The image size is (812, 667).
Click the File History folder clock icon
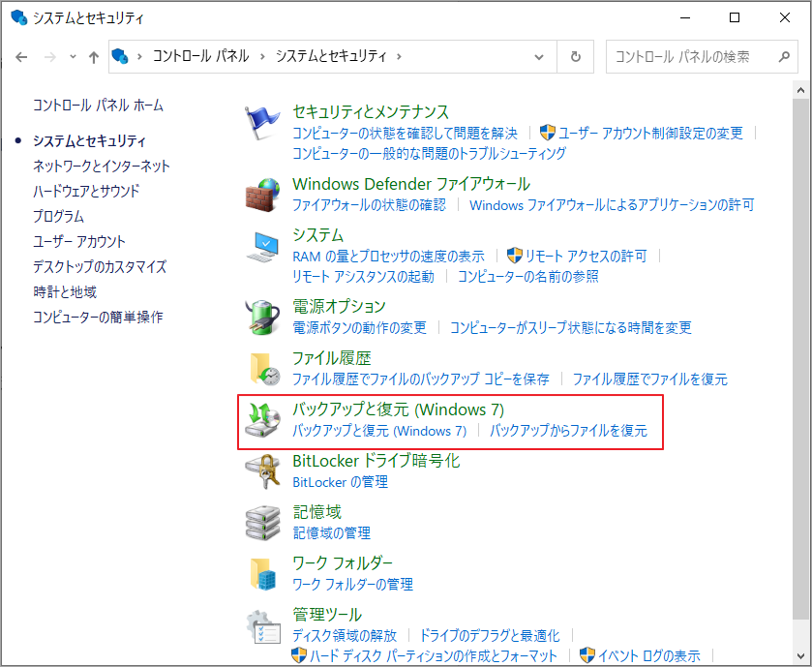tap(264, 369)
